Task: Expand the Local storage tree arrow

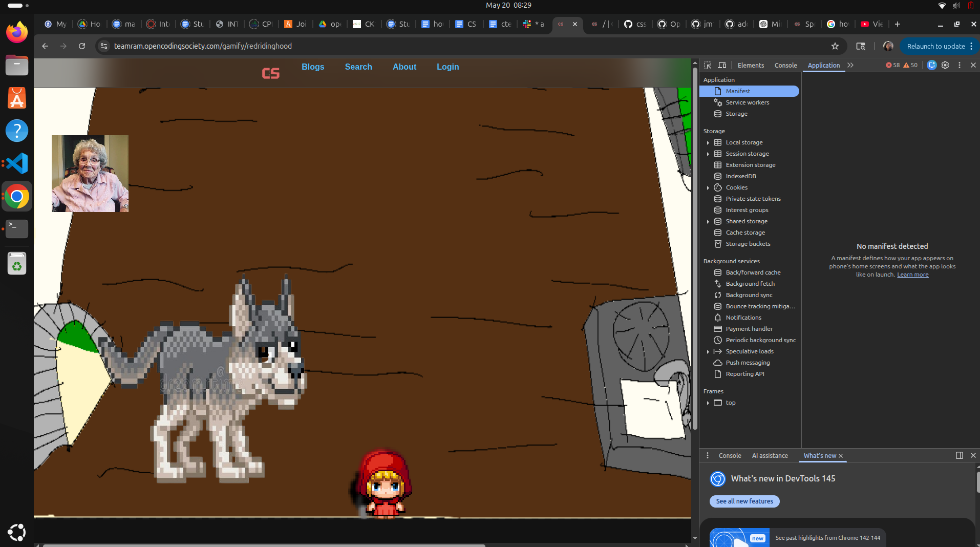Action: click(x=708, y=142)
